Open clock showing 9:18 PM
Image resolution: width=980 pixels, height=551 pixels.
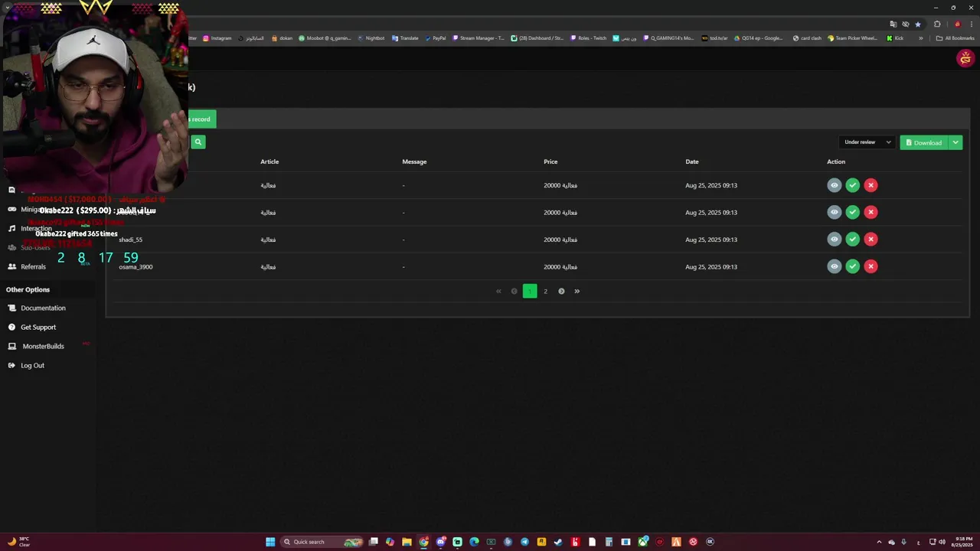(x=964, y=542)
